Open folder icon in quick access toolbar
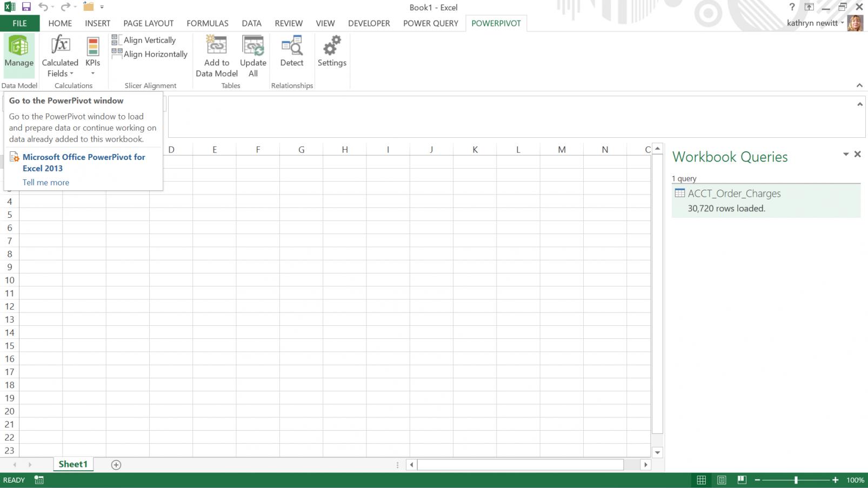Screen dimensions: 868x488 click(x=88, y=7)
